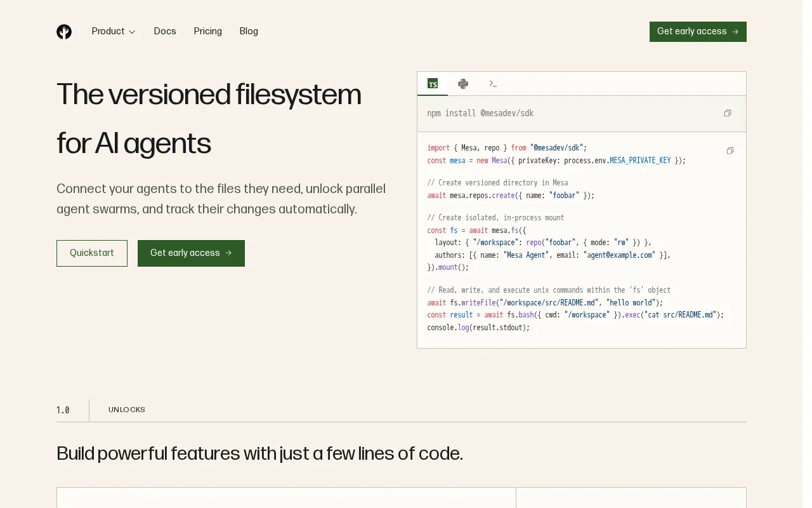
Task: Click the npm install @mesadev/sdk text
Action: 480,113
